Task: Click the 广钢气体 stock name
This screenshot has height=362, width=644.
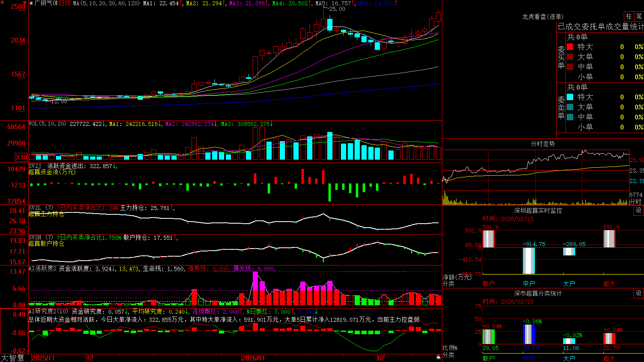Action: (x=47, y=3)
